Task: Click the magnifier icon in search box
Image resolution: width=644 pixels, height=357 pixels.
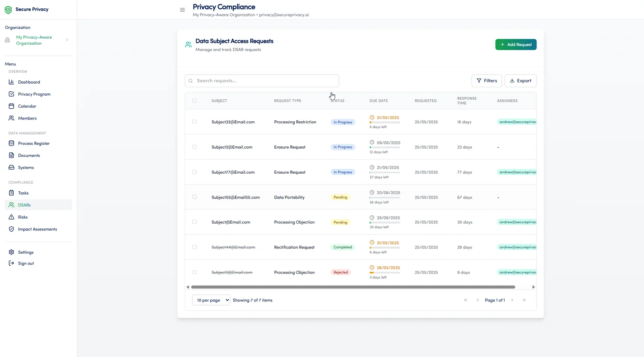Action: point(191,81)
